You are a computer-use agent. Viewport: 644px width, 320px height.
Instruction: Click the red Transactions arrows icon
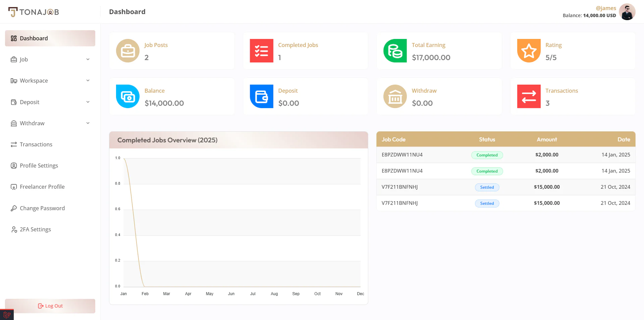[529, 96]
